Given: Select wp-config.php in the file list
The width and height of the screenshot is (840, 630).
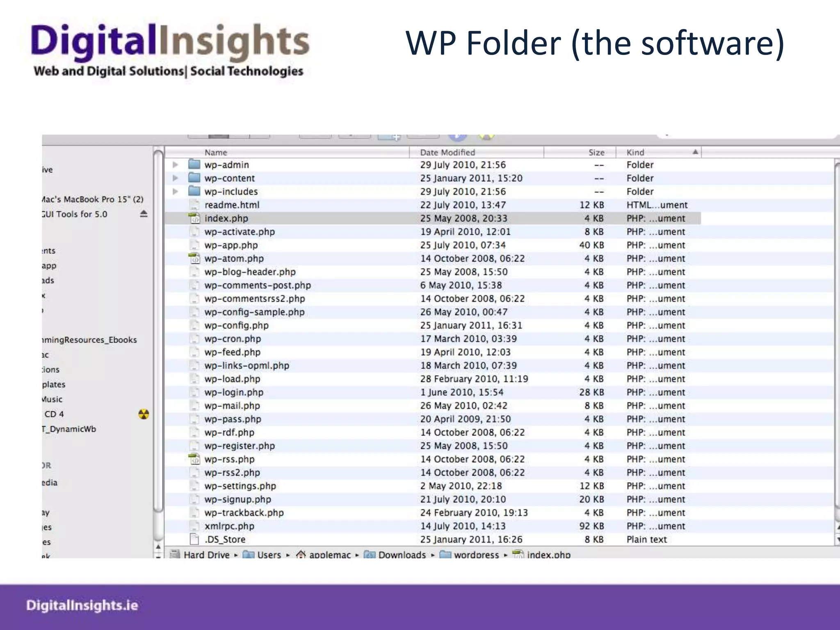Looking at the screenshot, I should 237,326.
